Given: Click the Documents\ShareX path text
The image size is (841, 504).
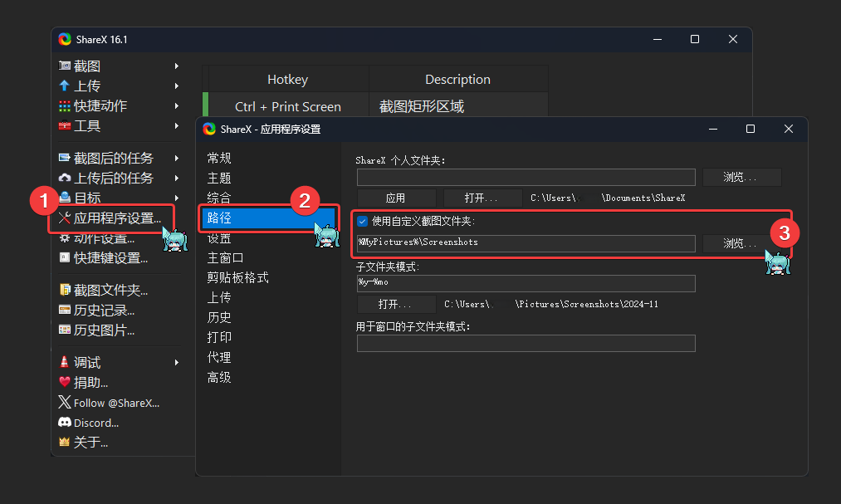Looking at the screenshot, I should [608, 198].
